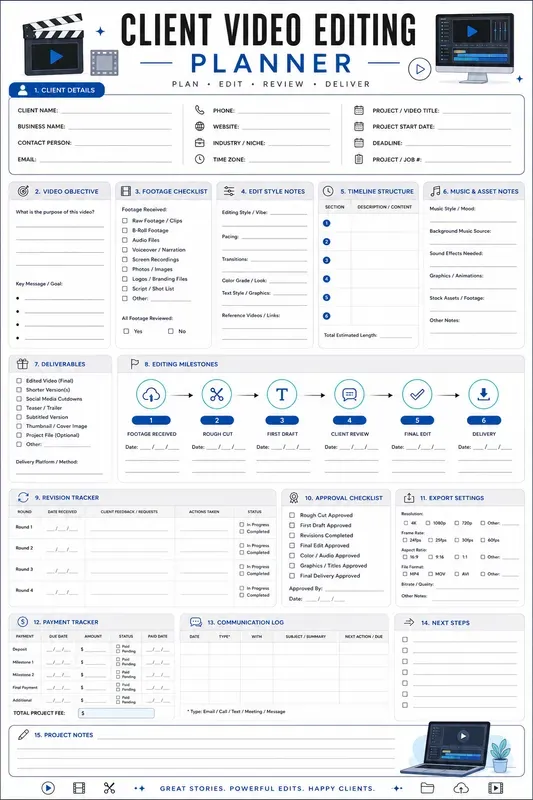Screen dimensions: 533x800
Task: Check the Rough Cut Approved box
Action: 292,515
